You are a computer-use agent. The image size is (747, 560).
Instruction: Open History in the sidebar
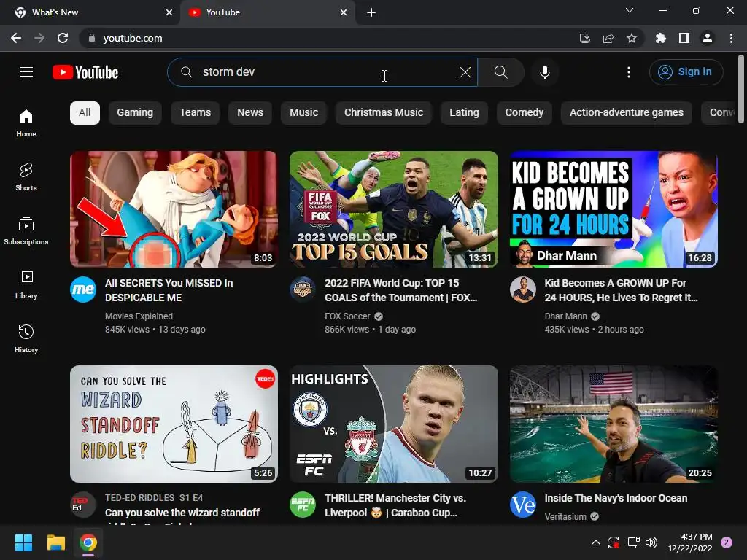26,338
